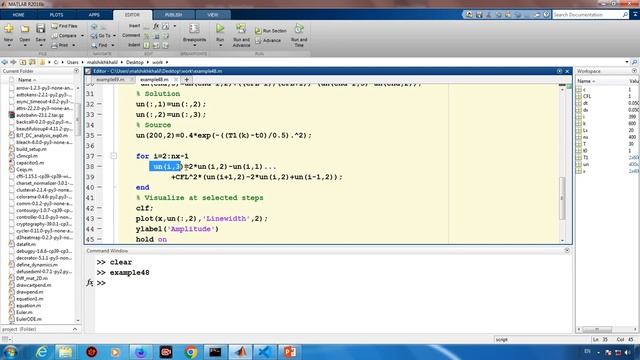The height and width of the screenshot is (360, 640).
Task: Set breakpoint on line 43 dash
Action: tap(100, 218)
